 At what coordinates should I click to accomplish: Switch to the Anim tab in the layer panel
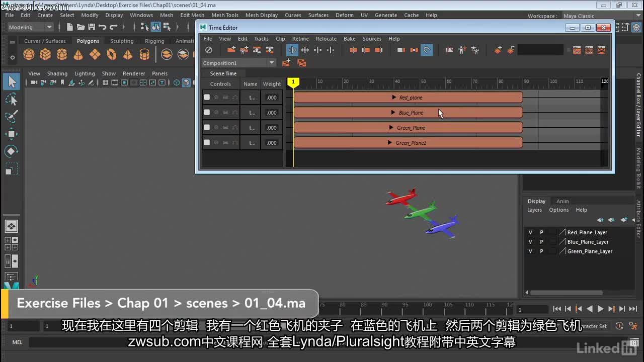562,201
